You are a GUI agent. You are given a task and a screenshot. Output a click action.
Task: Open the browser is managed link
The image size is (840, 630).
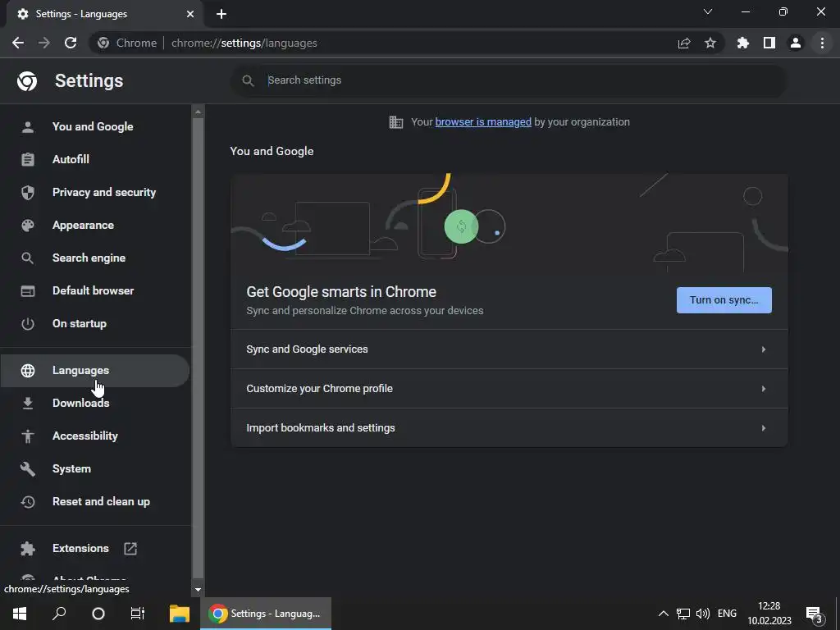[x=482, y=122]
